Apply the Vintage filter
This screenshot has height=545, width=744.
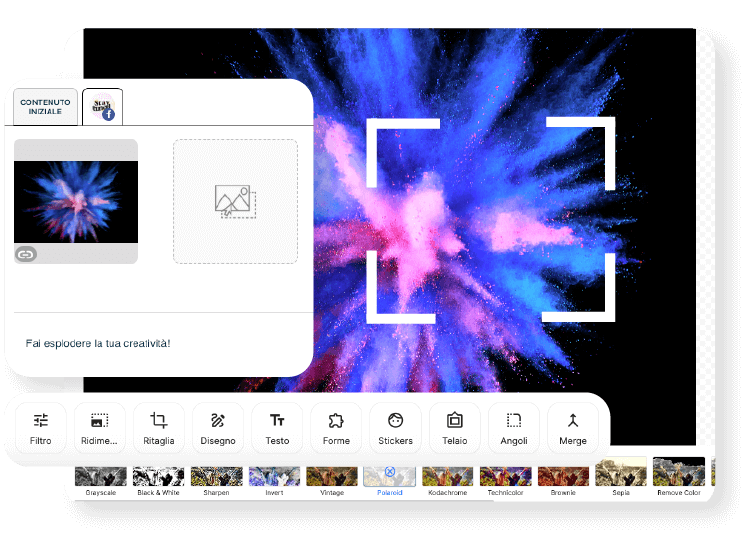click(332, 481)
